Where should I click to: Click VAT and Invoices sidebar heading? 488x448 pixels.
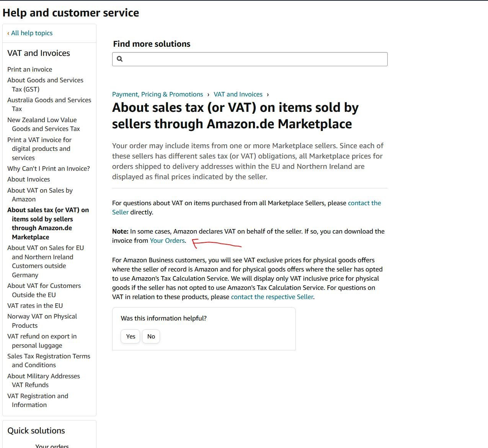tap(39, 53)
